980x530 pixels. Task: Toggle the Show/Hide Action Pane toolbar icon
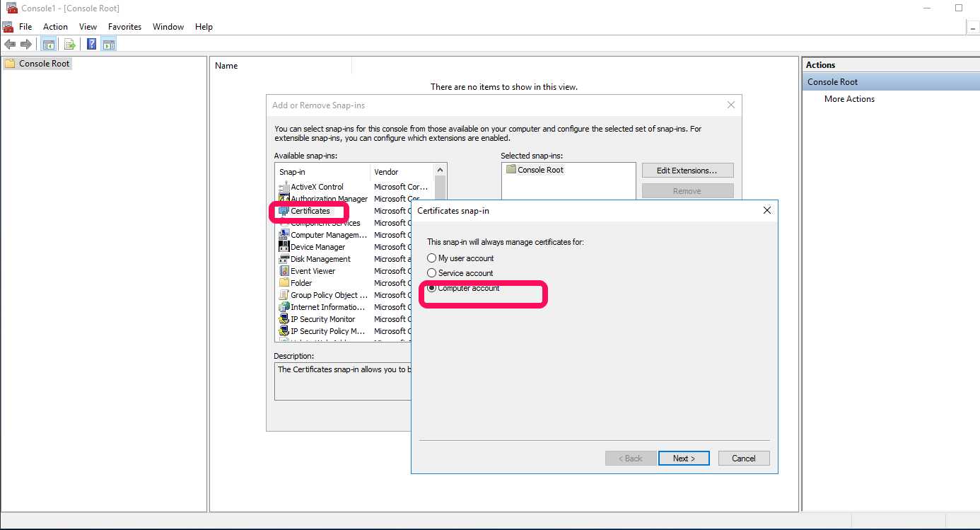pos(108,44)
